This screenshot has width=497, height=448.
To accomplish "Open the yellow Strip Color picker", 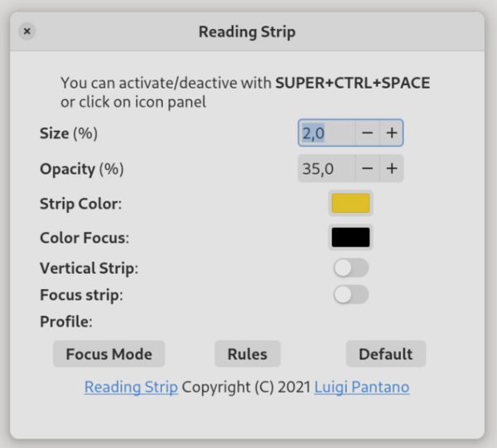I will [350, 203].
